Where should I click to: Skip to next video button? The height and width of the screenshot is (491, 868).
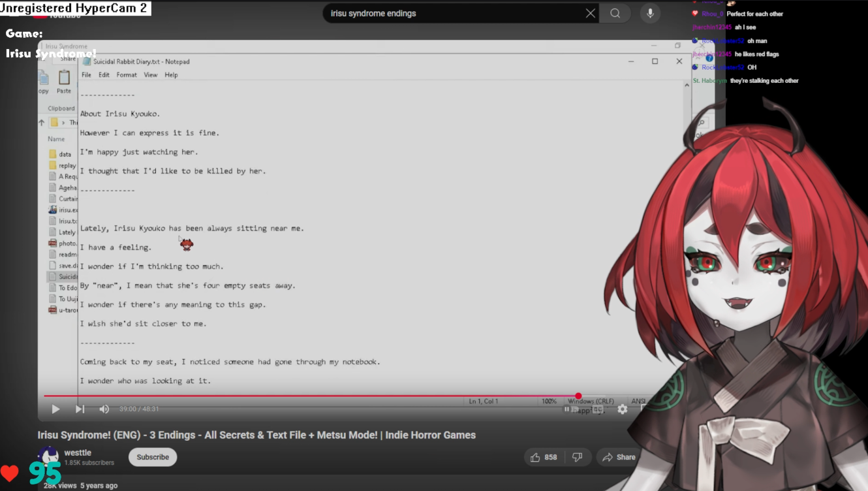tap(80, 409)
